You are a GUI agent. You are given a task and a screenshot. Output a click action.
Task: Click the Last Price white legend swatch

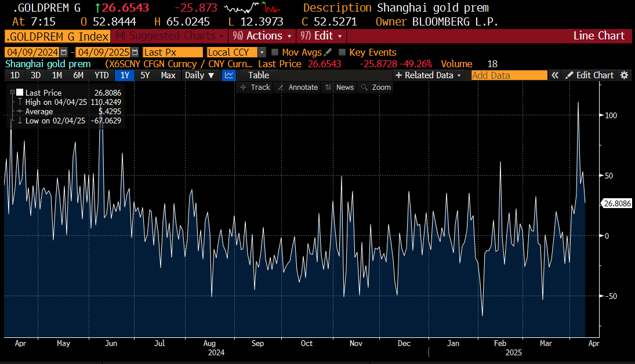[x=20, y=92]
